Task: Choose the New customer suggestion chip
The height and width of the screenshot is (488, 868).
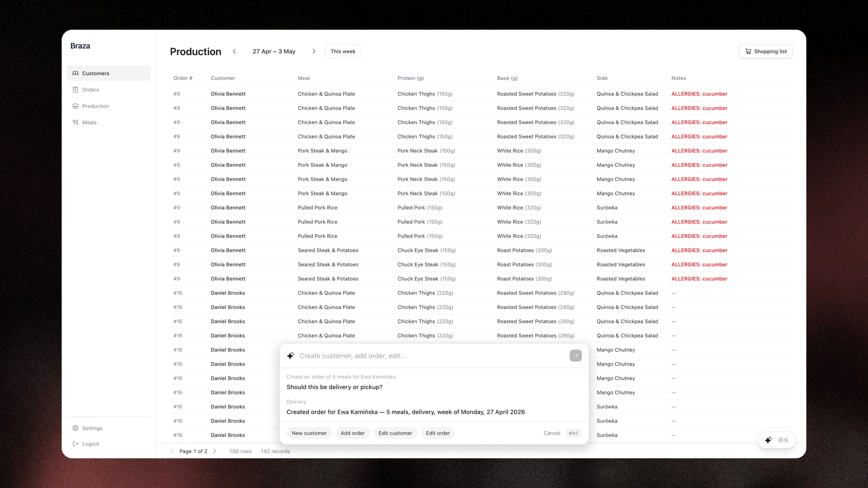Action: 309,433
